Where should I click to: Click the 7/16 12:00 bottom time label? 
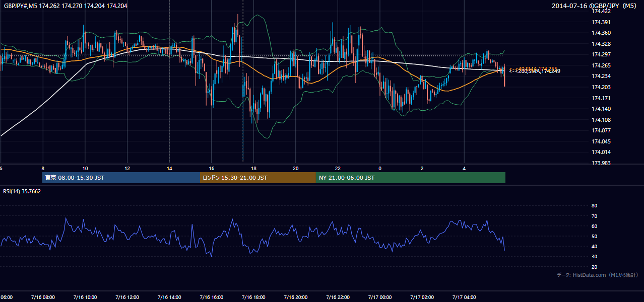pyautogui.click(x=127, y=297)
